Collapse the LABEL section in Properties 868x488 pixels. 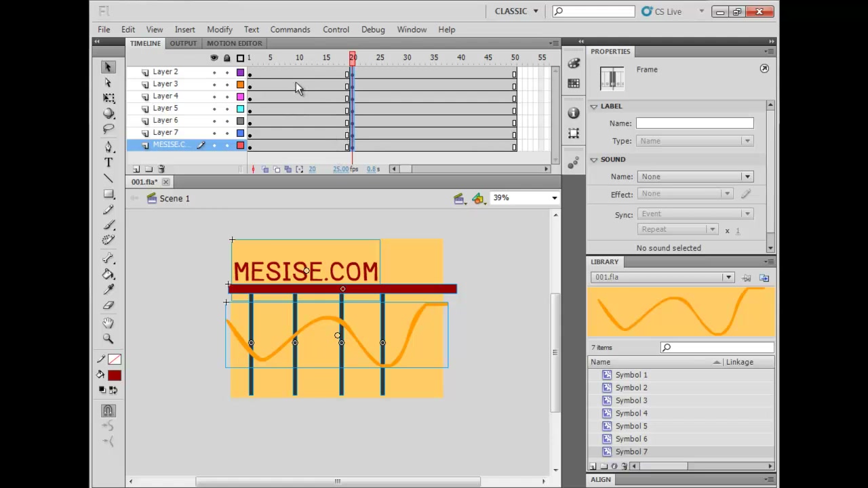[x=594, y=106]
